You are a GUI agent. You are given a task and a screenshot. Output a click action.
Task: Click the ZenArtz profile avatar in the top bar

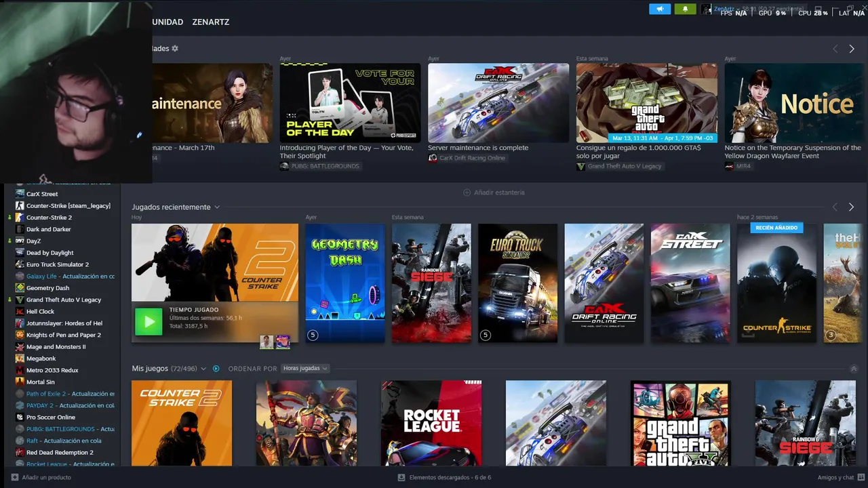[x=706, y=9]
